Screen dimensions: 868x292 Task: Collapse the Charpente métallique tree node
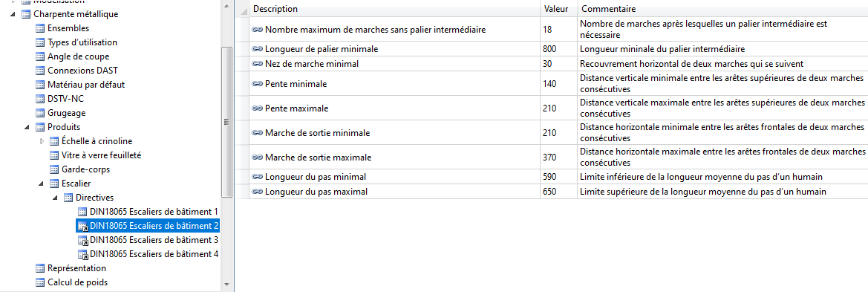[13, 14]
